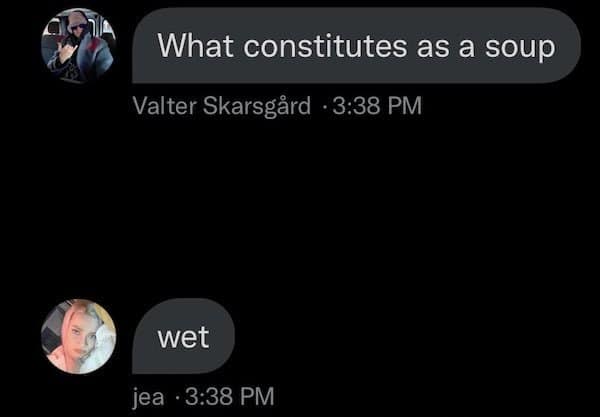Click the Valter Skarsgård sender name

222,106
